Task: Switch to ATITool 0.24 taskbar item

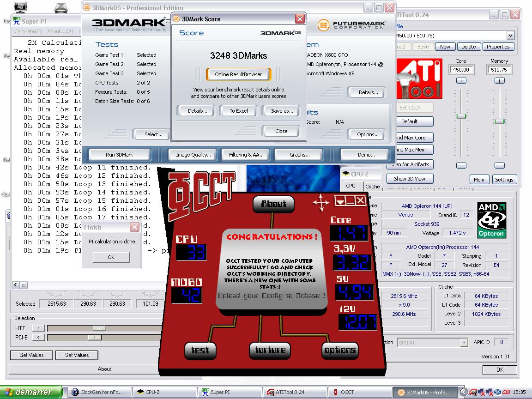Action: click(295, 392)
